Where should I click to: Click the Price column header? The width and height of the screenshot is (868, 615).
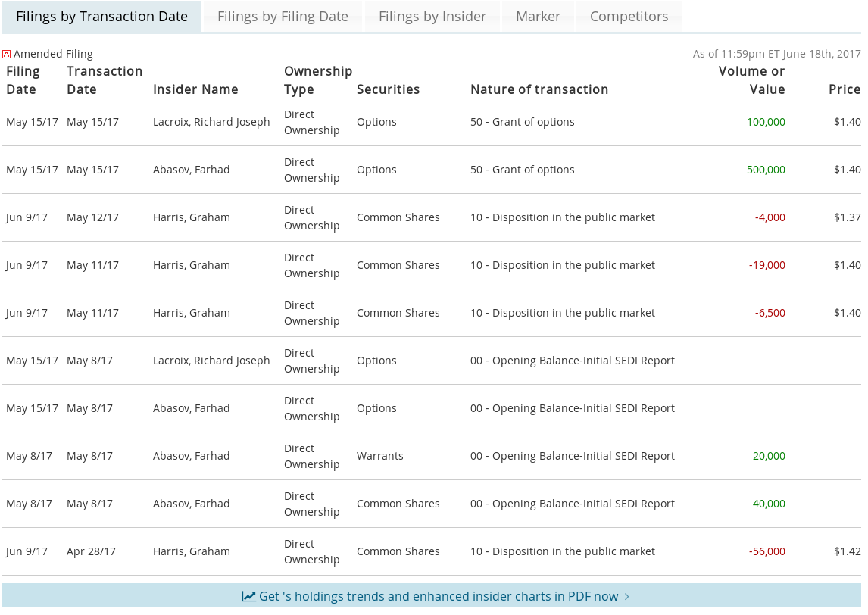pos(844,89)
